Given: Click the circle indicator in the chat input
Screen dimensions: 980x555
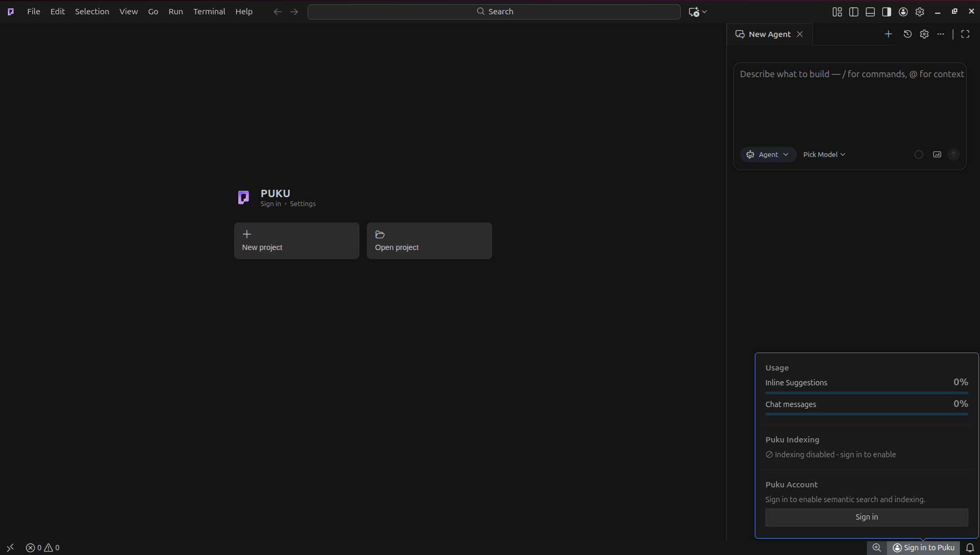Looking at the screenshot, I should pyautogui.click(x=919, y=154).
